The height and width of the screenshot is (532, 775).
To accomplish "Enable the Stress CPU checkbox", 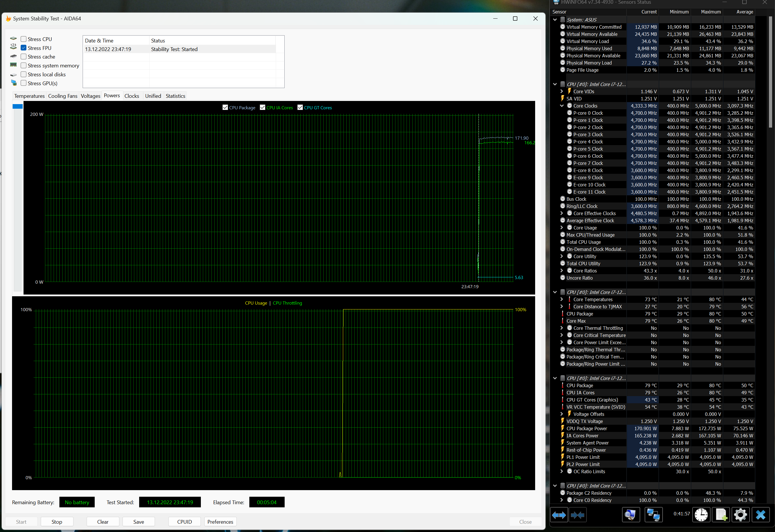I will (x=24, y=39).
